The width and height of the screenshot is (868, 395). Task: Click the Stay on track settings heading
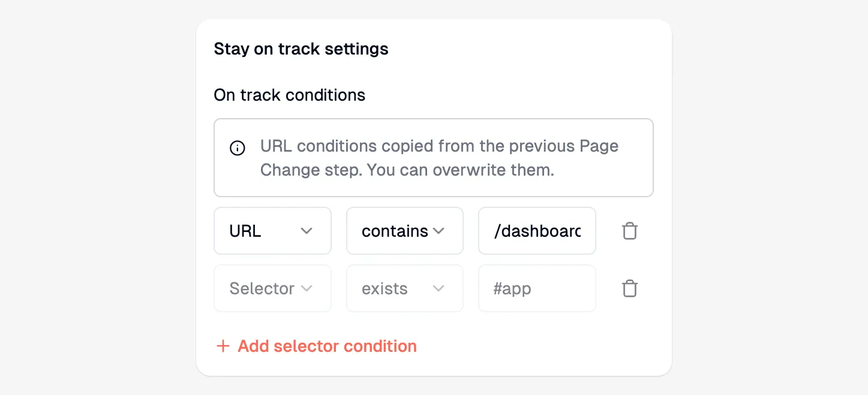[x=301, y=49]
